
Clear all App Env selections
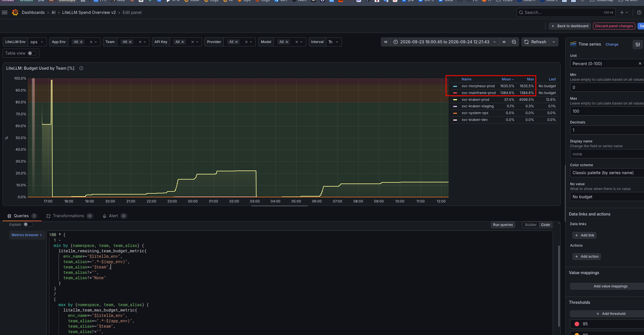point(91,42)
